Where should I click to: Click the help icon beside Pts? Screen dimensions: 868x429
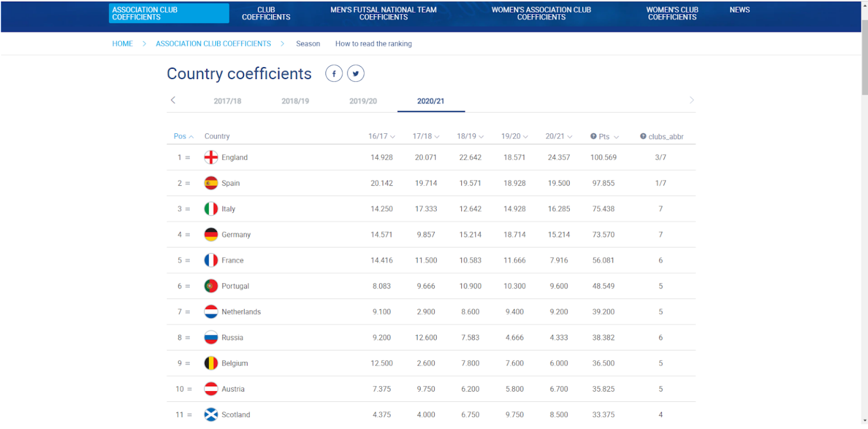[x=593, y=136]
